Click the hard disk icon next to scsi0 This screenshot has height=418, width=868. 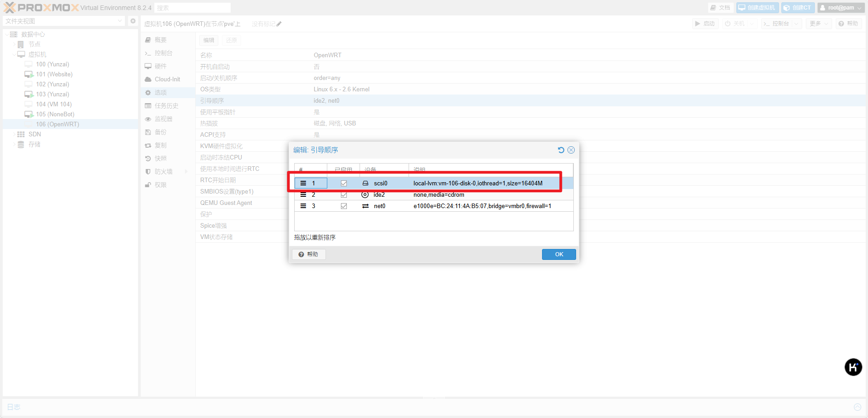[365, 183]
